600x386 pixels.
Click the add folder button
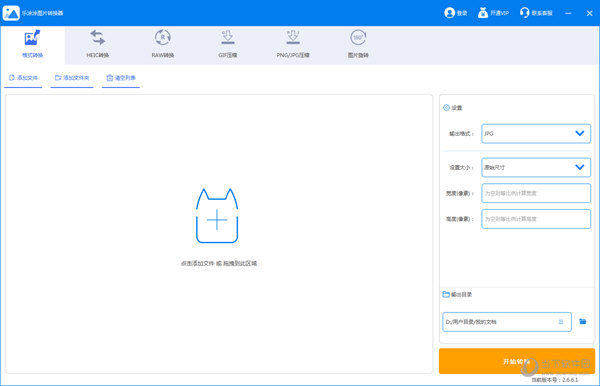pyautogui.click(x=72, y=78)
